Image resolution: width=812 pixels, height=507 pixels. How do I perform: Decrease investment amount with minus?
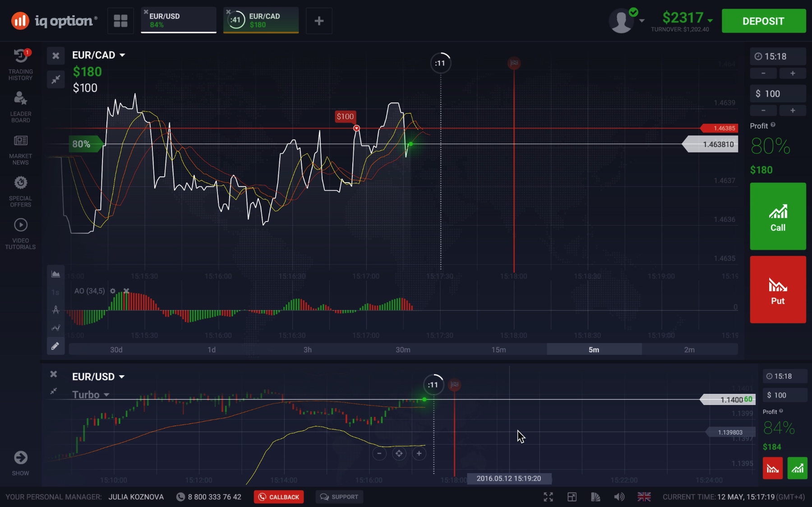pos(763,110)
